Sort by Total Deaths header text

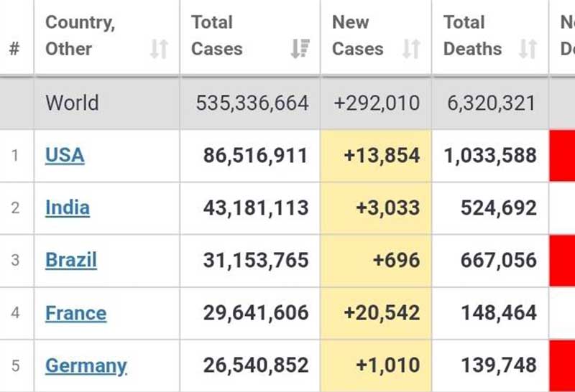(x=472, y=36)
